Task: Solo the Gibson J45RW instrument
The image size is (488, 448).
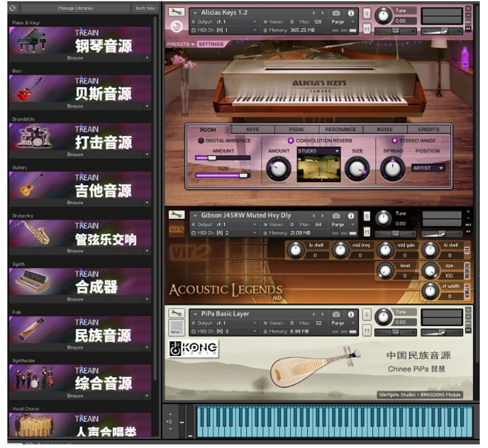Action: (x=367, y=216)
